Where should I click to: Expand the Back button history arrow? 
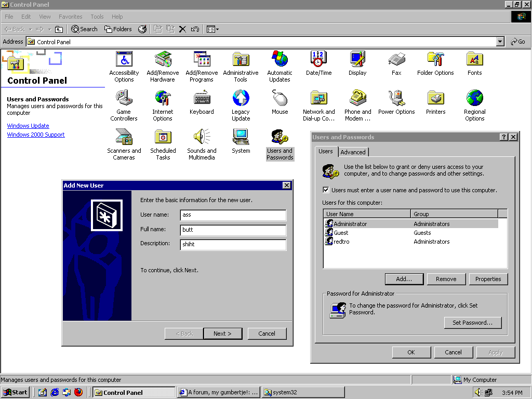[x=31, y=29]
